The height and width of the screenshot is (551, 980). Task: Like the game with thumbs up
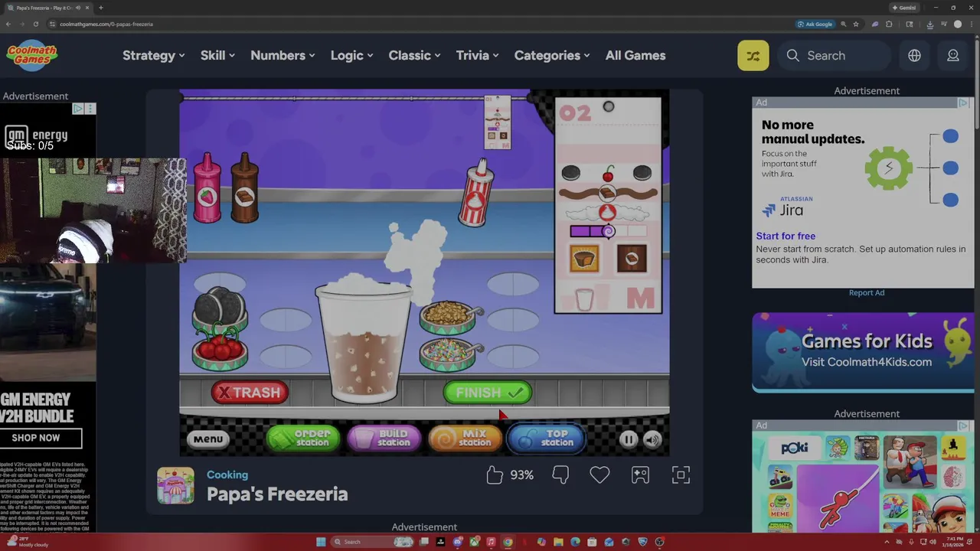click(495, 475)
